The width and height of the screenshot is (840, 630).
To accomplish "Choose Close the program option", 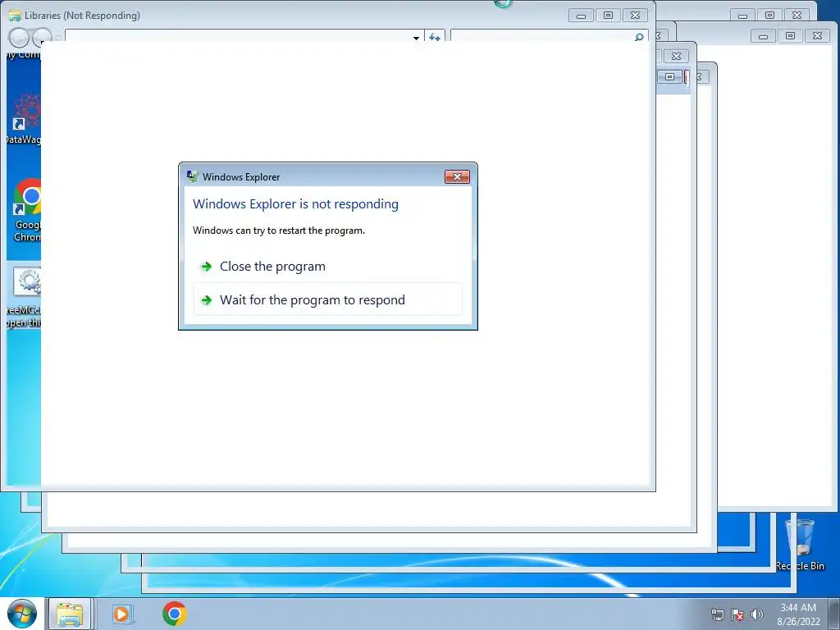I will click(328, 267).
